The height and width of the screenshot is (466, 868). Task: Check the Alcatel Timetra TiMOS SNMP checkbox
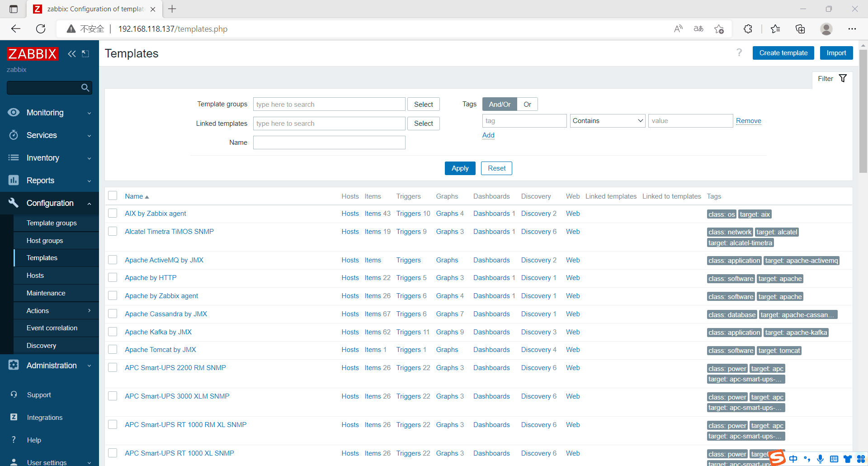pyautogui.click(x=113, y=231)
